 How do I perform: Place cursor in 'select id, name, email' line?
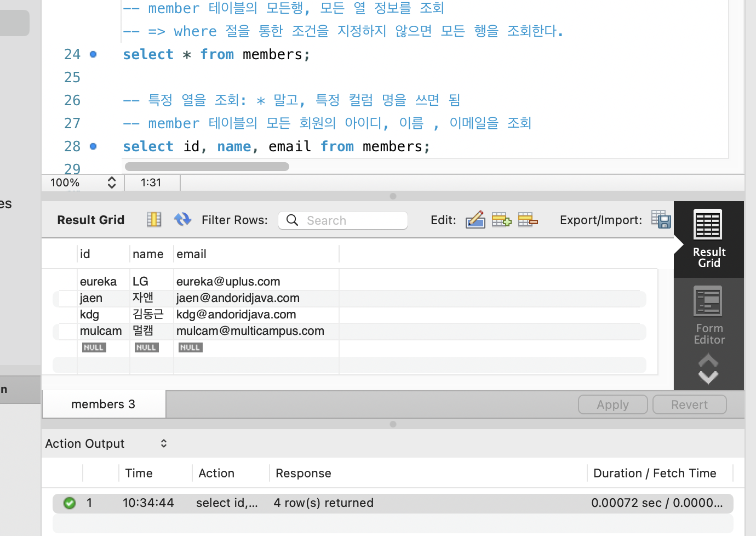coord(277,146)
